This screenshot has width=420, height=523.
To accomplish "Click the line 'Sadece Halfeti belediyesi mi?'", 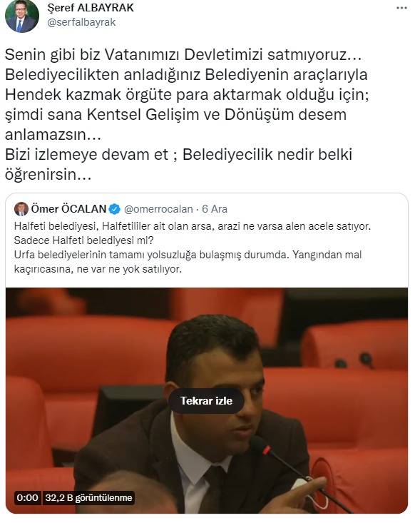I will pos(84,240).
